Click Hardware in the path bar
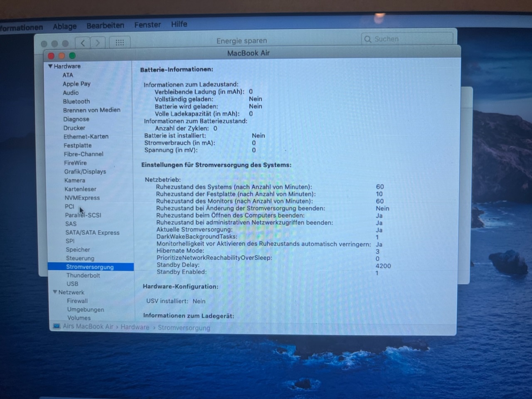The image size is (532, 399). pos(135,327)
